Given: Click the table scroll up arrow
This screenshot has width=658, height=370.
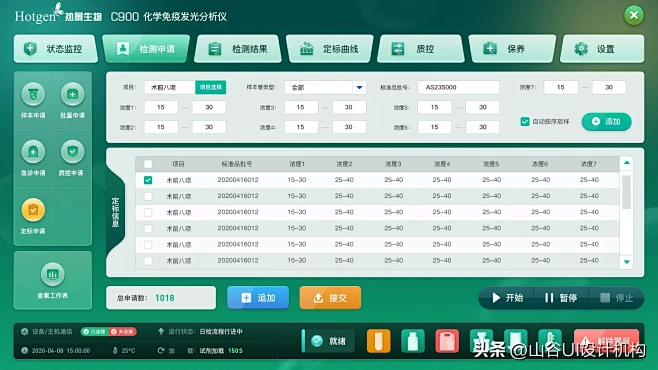Looking at the screenshot, I should click(x=627, y=163).
